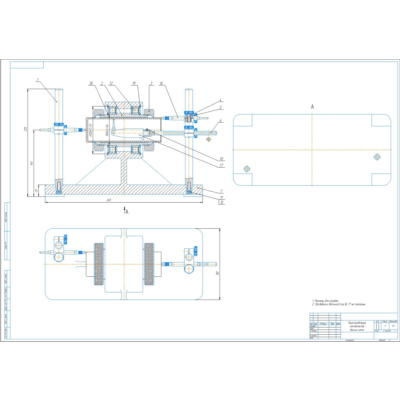Select the right hole circle in view A
The width and height of the screenshot is (400, 400).
377,157
